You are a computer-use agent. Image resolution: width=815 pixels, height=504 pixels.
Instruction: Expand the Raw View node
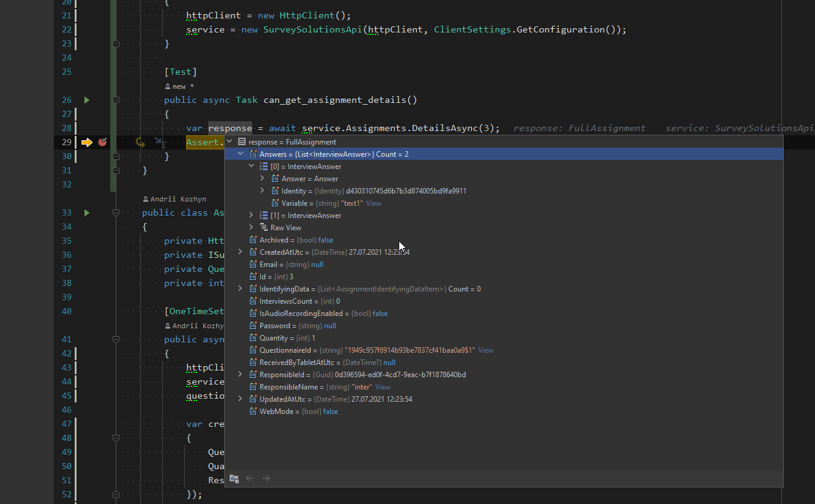tap(250, 227)
